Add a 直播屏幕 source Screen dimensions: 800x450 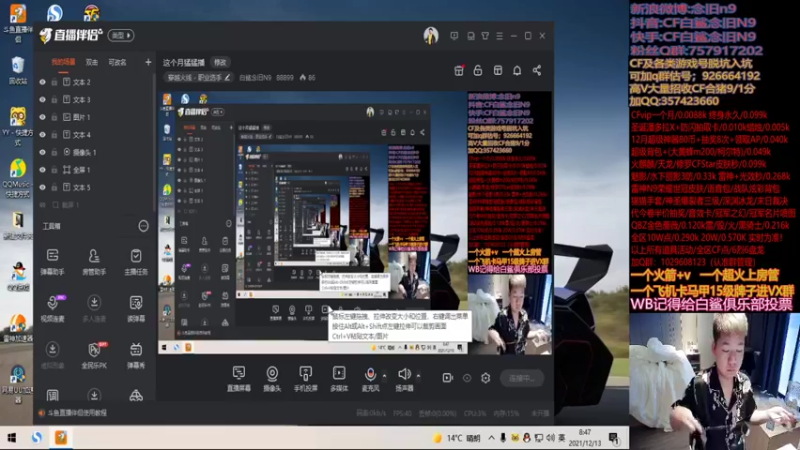(x=239, y=379)
